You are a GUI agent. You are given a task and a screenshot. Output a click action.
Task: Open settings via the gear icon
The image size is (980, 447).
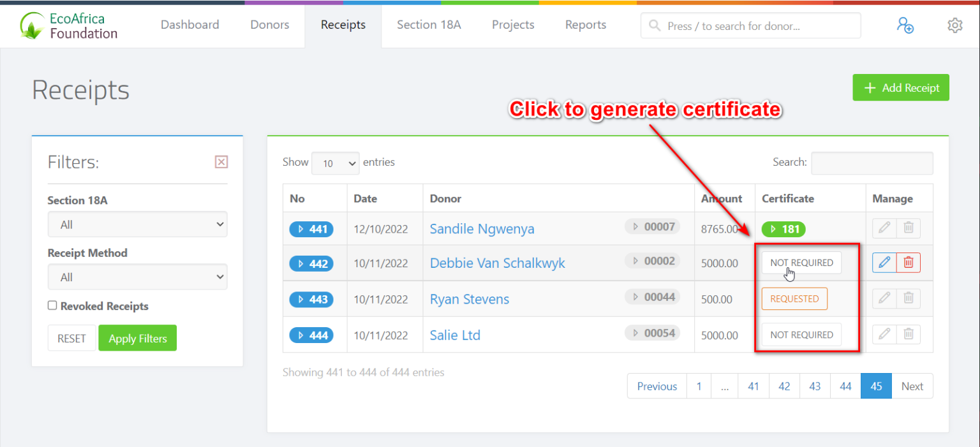(954, 25)
